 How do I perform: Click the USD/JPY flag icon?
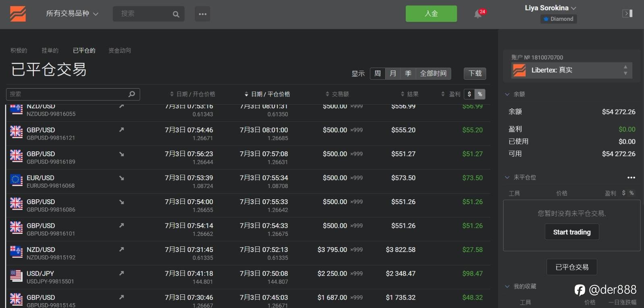click(x=16, y=276)
